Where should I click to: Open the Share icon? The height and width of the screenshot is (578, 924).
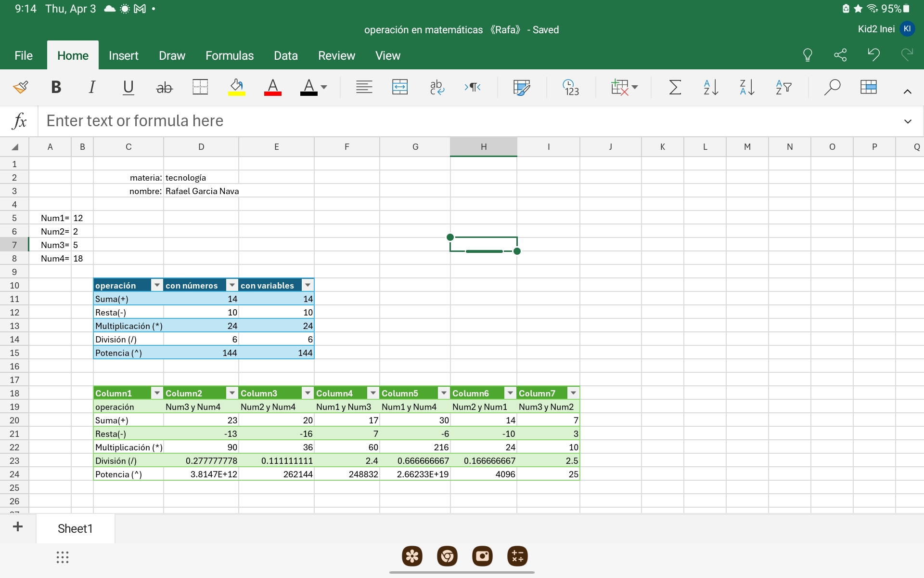840,55
